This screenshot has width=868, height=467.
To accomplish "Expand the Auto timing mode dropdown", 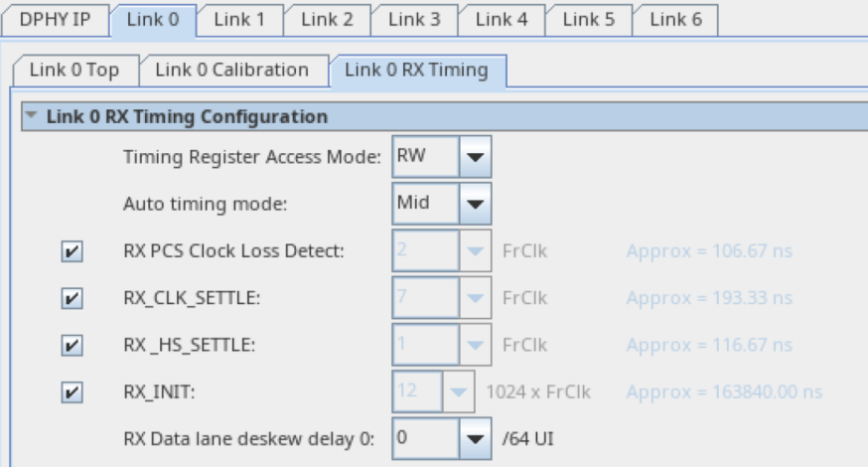I will [x=476, y=204].
